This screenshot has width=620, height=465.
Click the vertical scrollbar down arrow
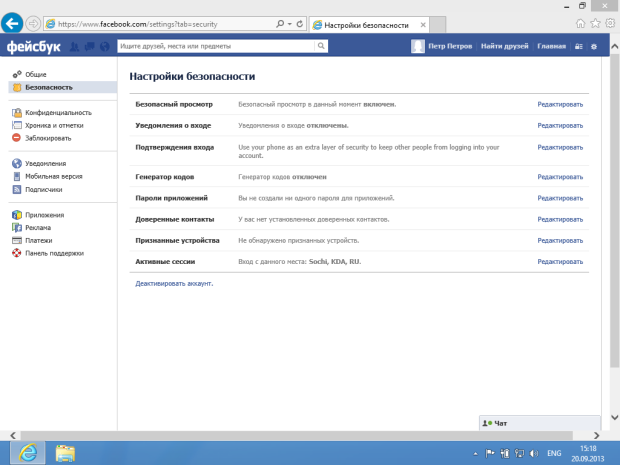point(614,417)
